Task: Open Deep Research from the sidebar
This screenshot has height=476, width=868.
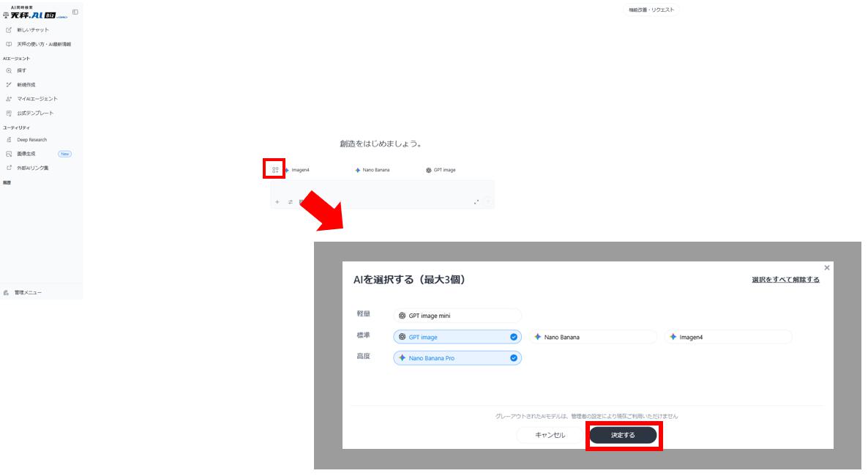Action: click(x=31, y=140)
